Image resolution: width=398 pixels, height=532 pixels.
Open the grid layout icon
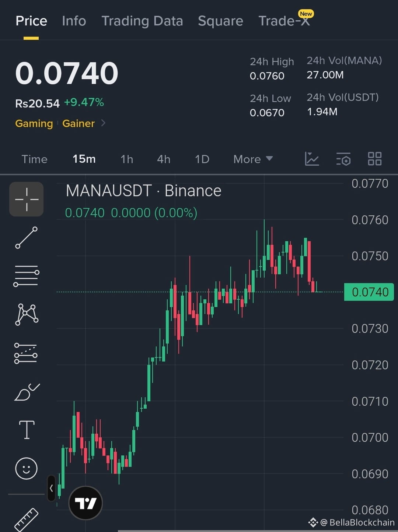[375, 159]
